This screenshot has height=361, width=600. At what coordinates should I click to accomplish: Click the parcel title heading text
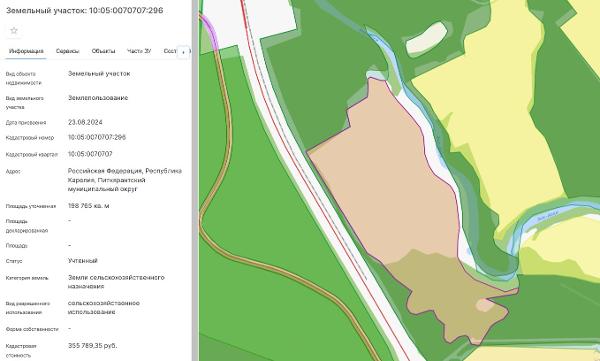pyautogui.click(x=85, y=10)
